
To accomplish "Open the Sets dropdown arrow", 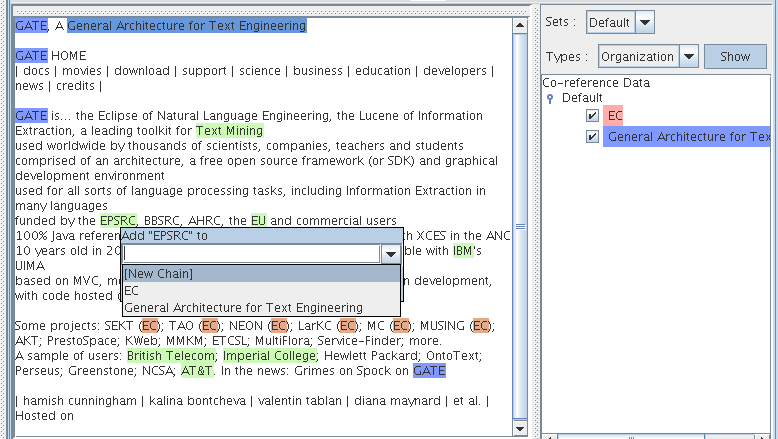I will [x=645, y=22].
